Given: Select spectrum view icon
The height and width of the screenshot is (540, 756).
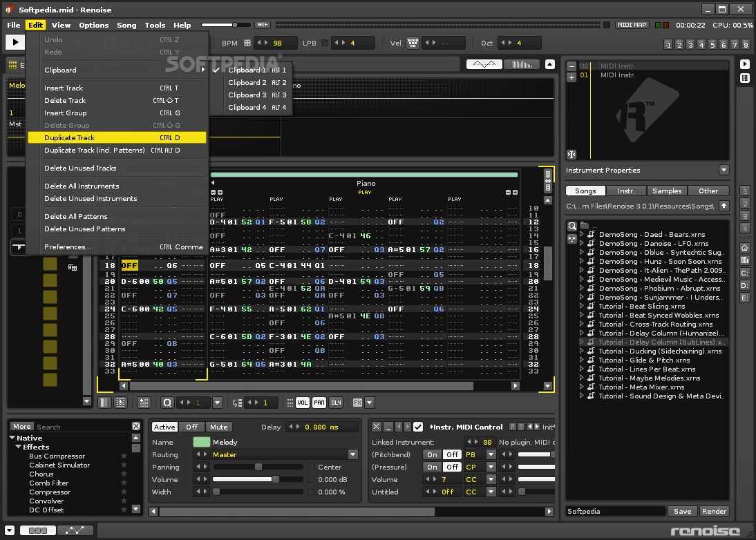Looking at the screenshot, I should (x=521, y=64).
